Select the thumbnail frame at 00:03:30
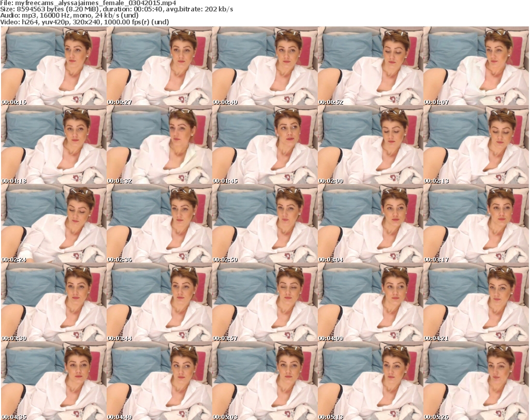 click(54, 302)
